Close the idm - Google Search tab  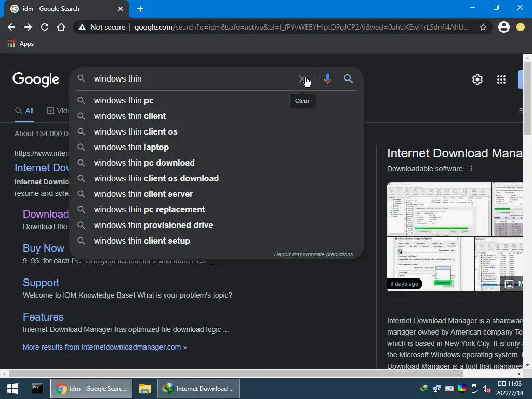(120, 9)
